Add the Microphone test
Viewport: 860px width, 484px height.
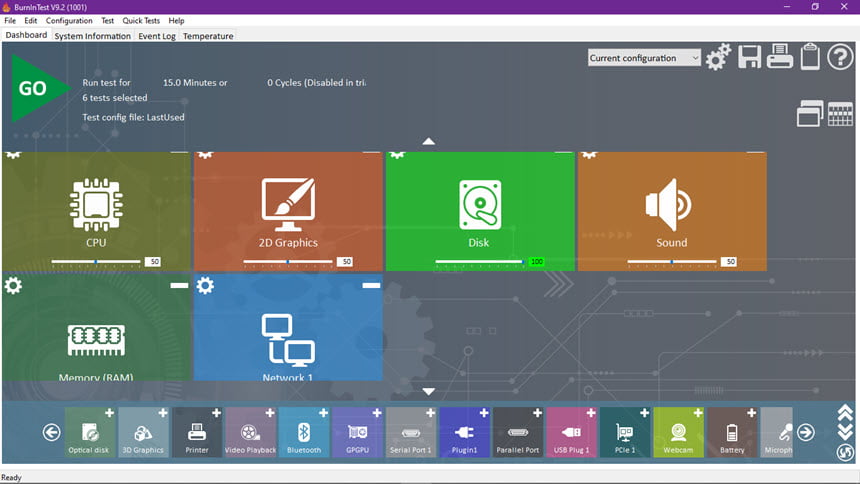(777, 432)
